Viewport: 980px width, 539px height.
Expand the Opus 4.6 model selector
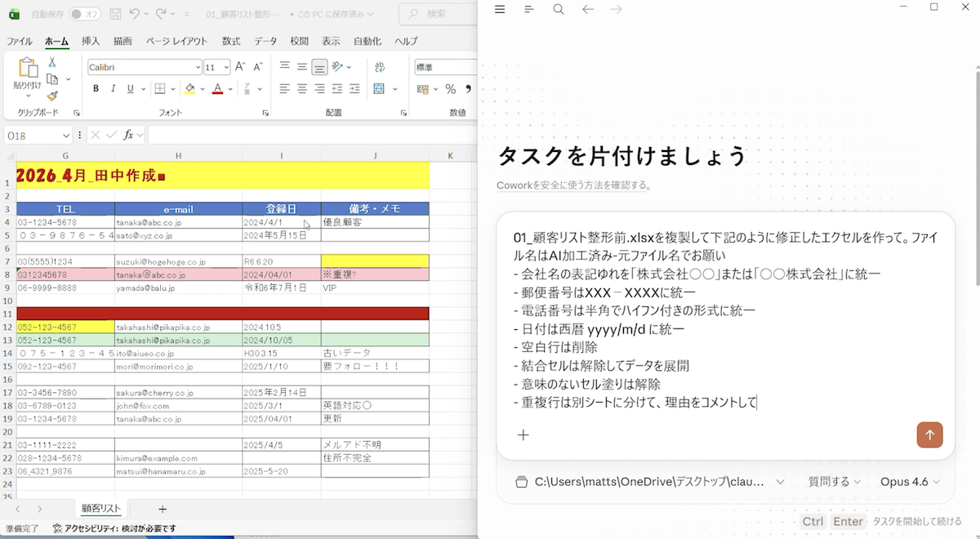pyautogui.click(x=911, y=482)
